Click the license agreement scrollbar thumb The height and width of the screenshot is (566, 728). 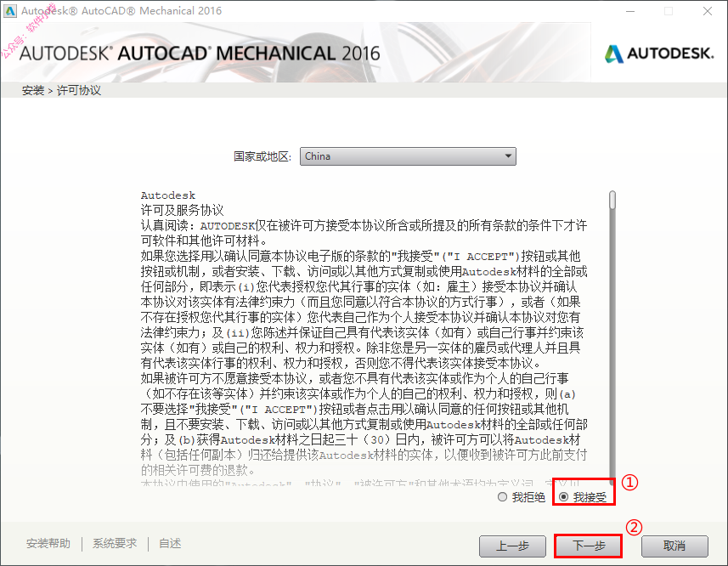pyautogui.click(x=612, y=200)
